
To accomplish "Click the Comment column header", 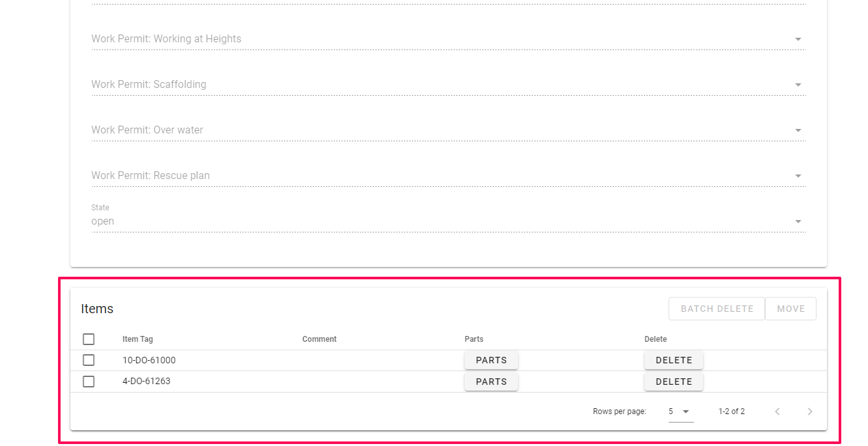I will pos(319,339).
